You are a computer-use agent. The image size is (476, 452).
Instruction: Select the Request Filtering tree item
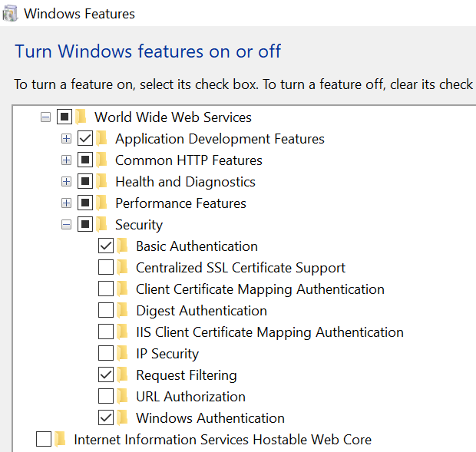(x=186, y=375)
